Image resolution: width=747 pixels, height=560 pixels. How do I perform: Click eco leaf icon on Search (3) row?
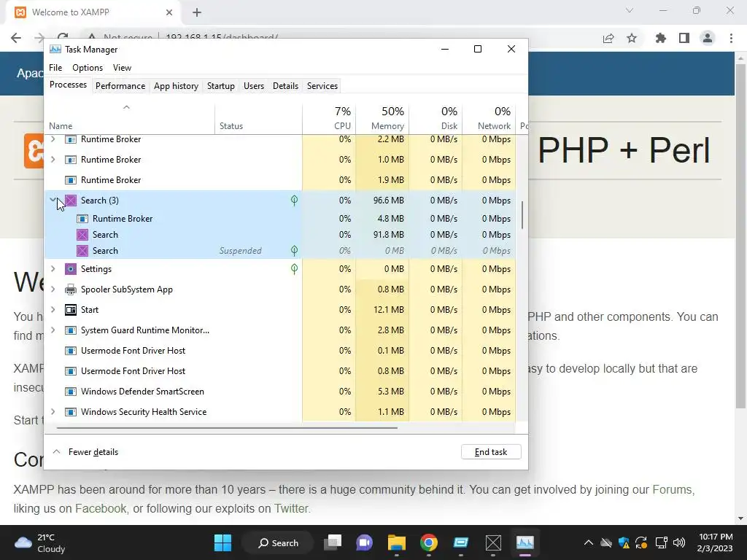tap(295, 201)
